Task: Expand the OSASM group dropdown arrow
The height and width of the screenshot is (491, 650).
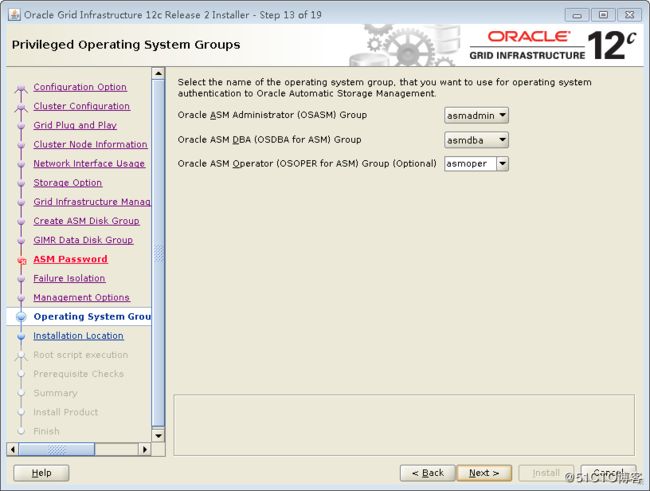Action: click(x=502, y=115)
